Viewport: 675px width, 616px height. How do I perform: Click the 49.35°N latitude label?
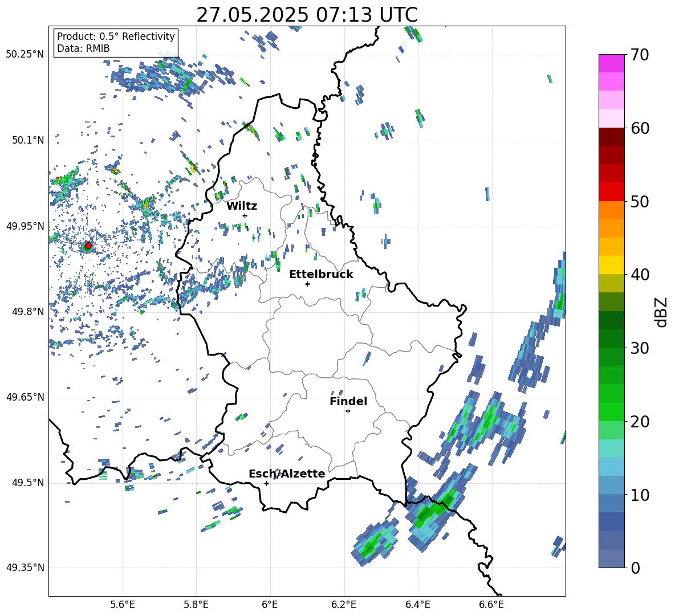coord(25,568)
